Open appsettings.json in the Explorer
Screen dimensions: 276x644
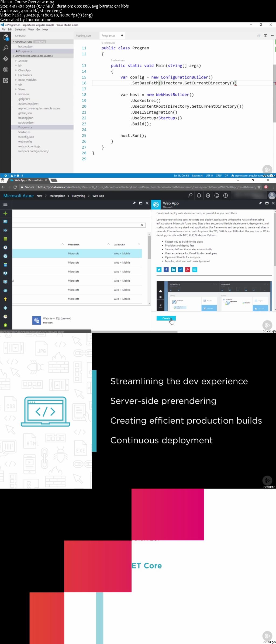point(28,104)
